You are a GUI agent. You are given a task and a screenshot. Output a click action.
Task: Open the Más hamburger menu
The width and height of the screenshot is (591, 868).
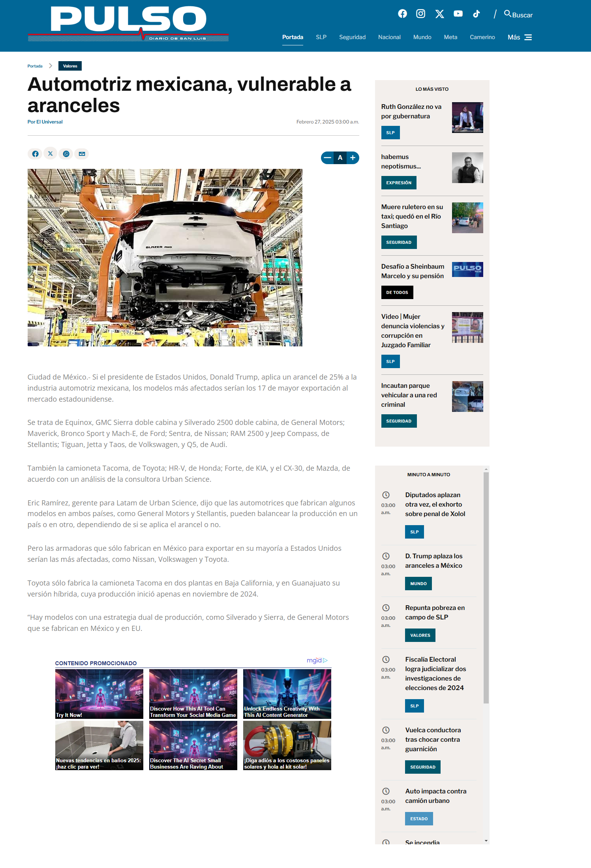click(x=520, y=37)
